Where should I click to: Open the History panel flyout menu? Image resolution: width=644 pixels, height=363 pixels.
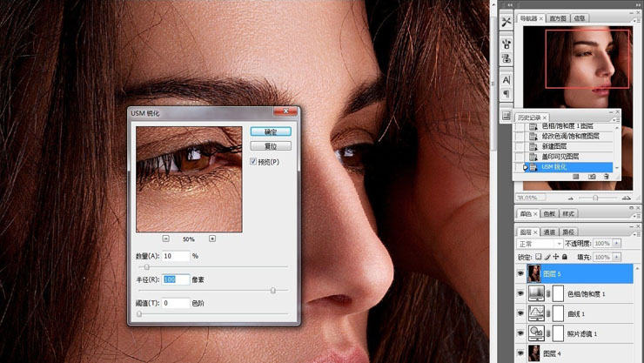[x=616, y=119]
